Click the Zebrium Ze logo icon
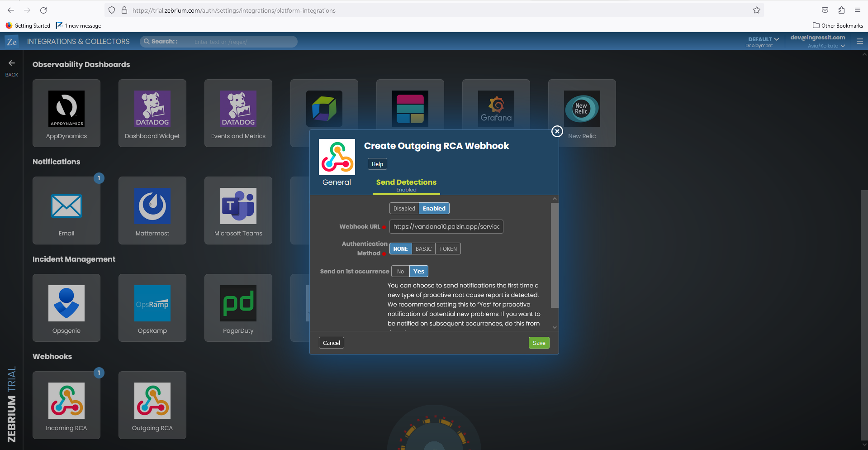Image resolution: width=868 pixels, height=450 pixels. 12,42
